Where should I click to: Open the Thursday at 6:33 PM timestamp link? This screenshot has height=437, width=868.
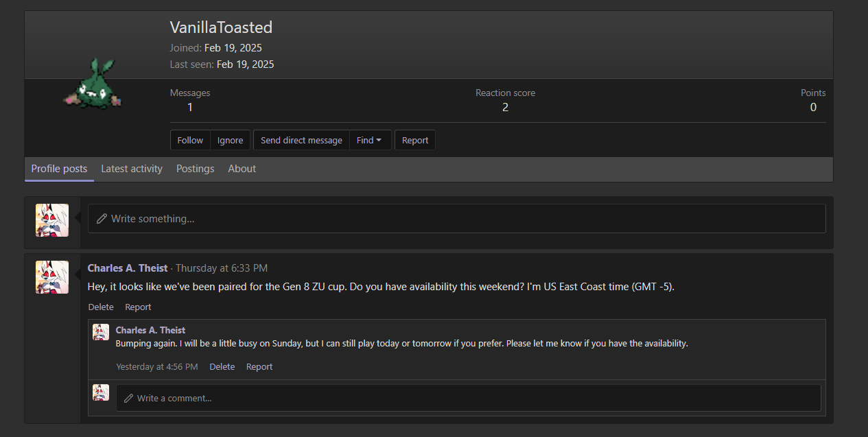point(222,268)
